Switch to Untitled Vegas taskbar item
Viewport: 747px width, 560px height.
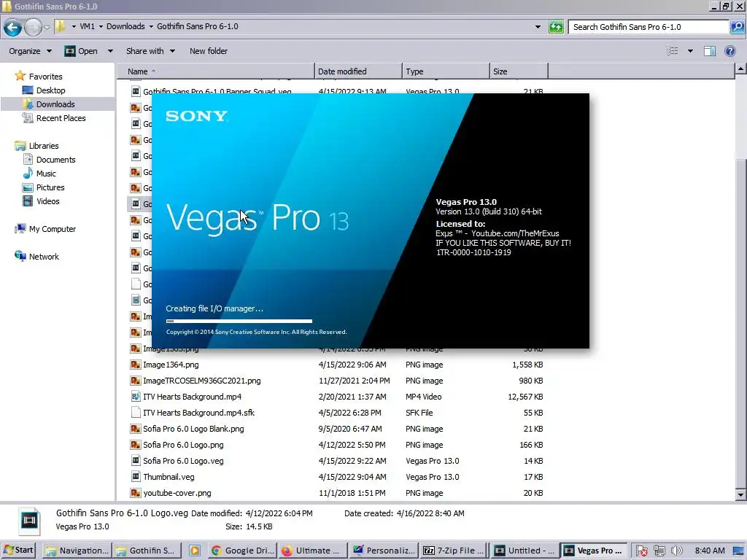click(x=524, y=551)
